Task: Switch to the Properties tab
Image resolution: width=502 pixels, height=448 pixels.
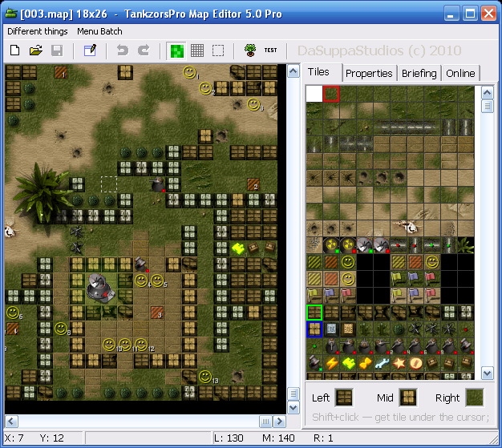Action: (369, 73)
